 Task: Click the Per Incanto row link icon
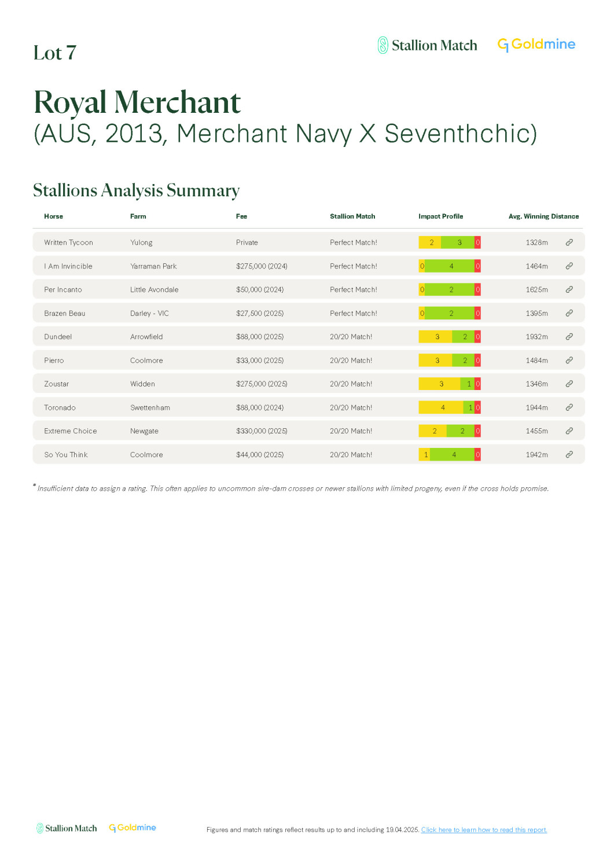[x=569, y=289]
